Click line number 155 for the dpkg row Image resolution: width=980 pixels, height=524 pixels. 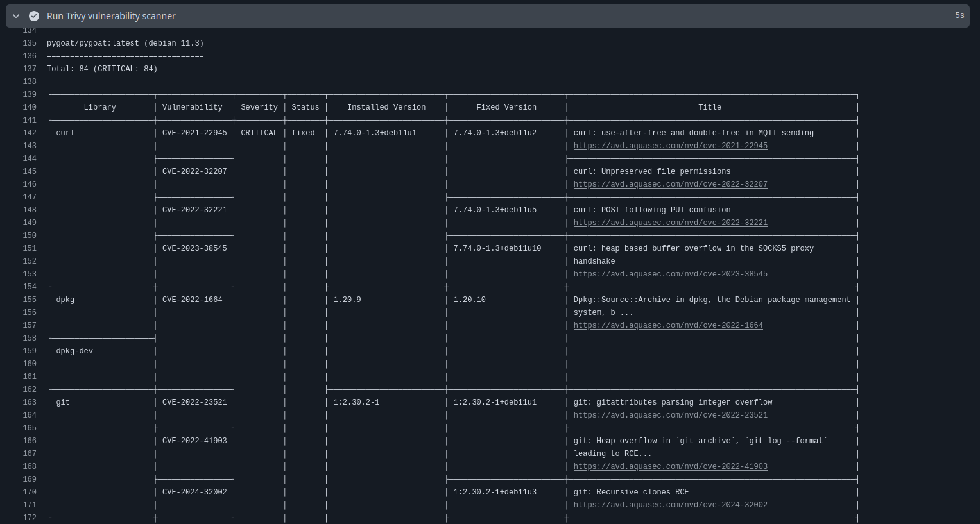pyautogui.click(x=30, y=300)
